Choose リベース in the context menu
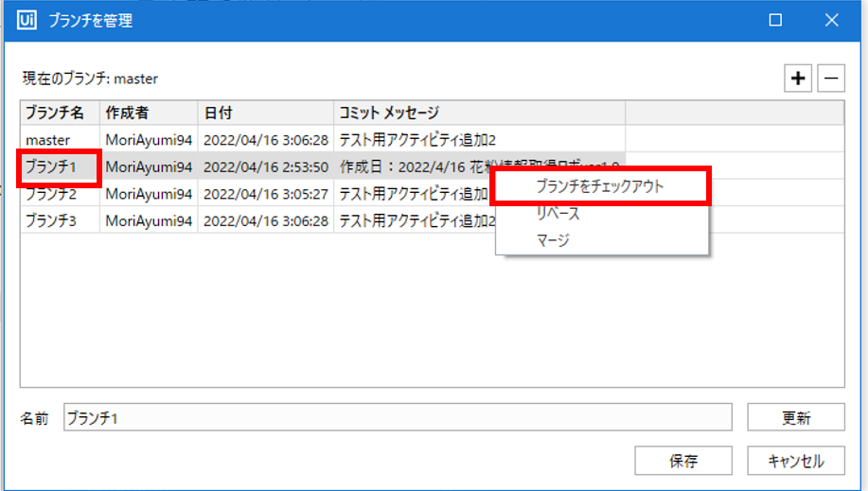868x491 pixels. [558, 214]
